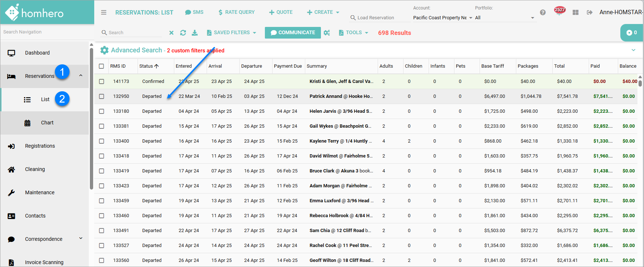
Task: Download the reservations list
Action: [x=195, y=33]
